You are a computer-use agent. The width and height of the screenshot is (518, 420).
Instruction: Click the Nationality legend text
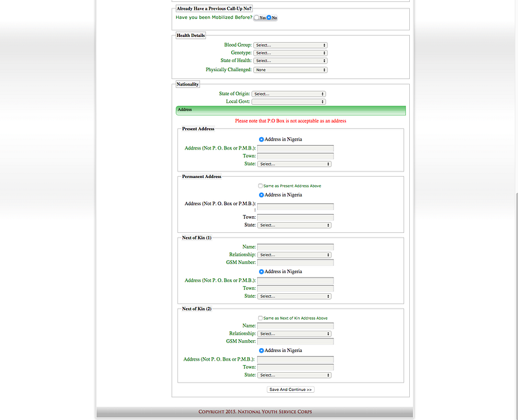coord(187,84)
